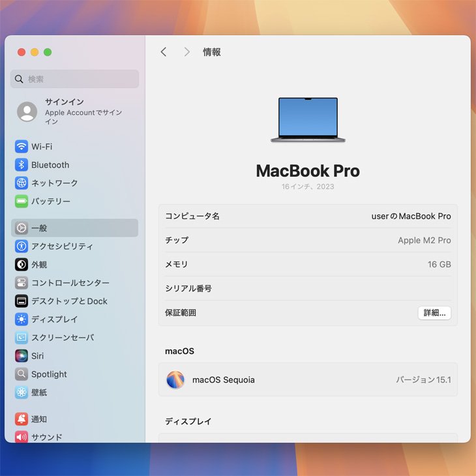
Task: Open Wi-Fi settings icon in sidebar
Action: pyautogui.click(x=22, y=147)
